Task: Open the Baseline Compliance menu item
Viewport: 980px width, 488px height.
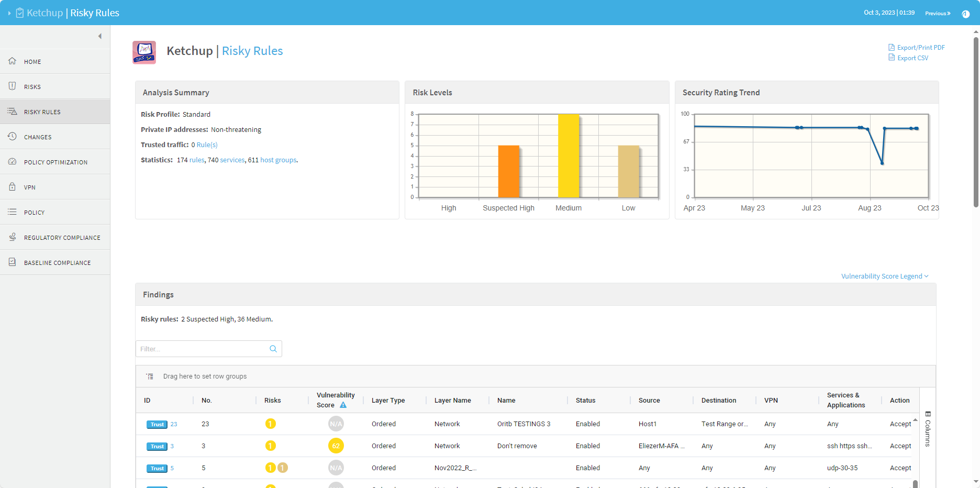Action: pos(57,263)
